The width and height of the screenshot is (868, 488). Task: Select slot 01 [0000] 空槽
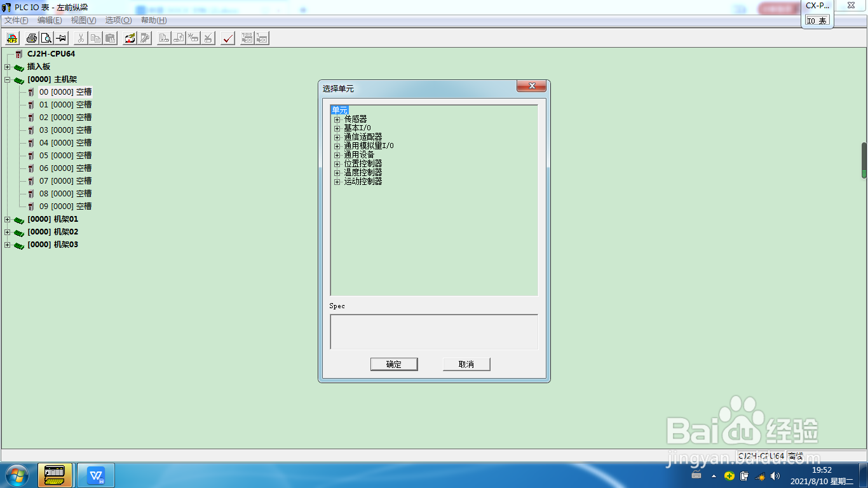[65, 105]
